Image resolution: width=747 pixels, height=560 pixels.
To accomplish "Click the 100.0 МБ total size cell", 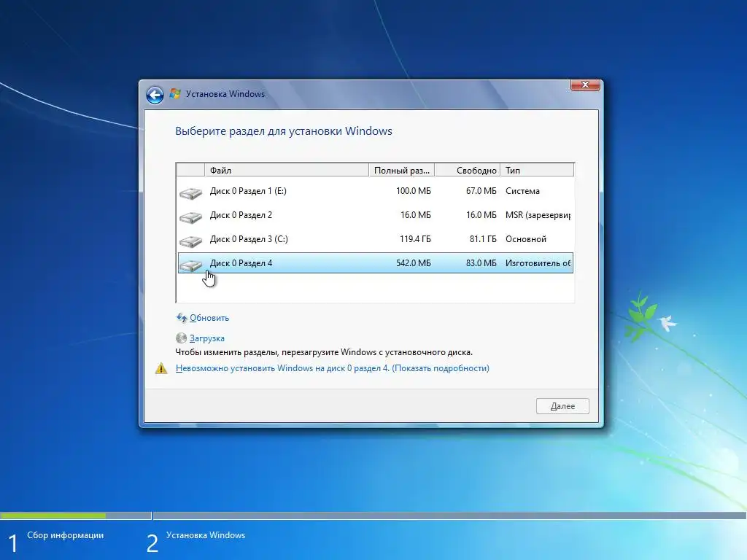I will [413, 191].
